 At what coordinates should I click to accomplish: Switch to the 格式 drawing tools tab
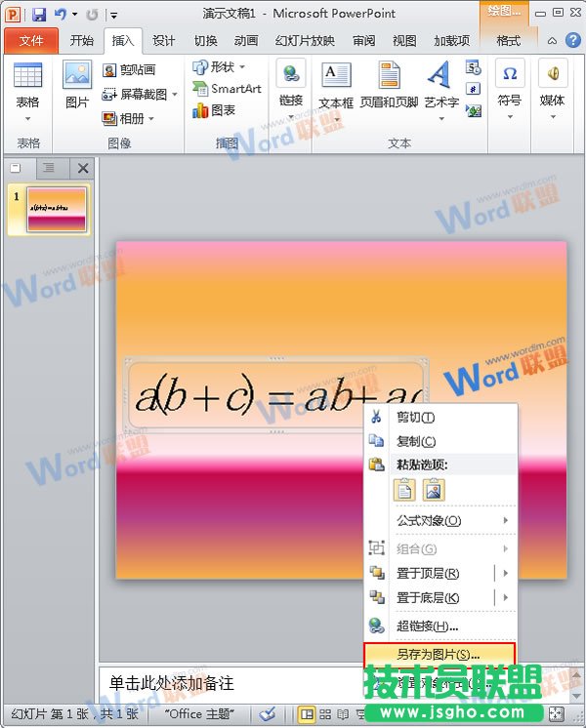(509, 41)
